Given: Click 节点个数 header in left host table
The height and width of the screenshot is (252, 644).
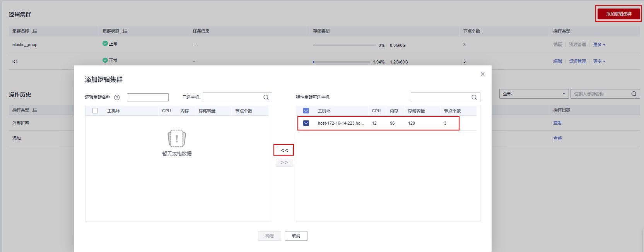Looking at the screenshot, I should pos(244,111).
